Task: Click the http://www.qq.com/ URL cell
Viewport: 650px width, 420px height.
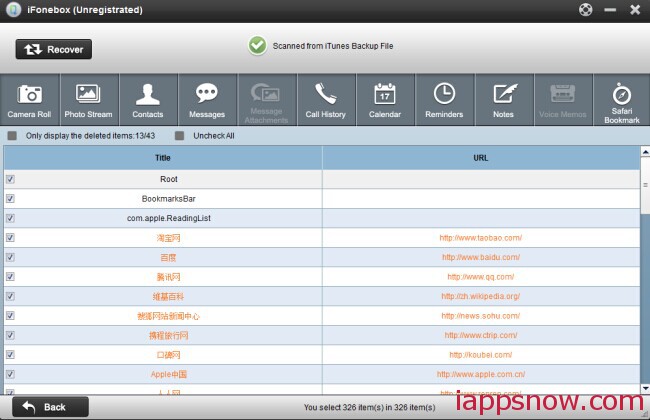Action: coord(481,277)
